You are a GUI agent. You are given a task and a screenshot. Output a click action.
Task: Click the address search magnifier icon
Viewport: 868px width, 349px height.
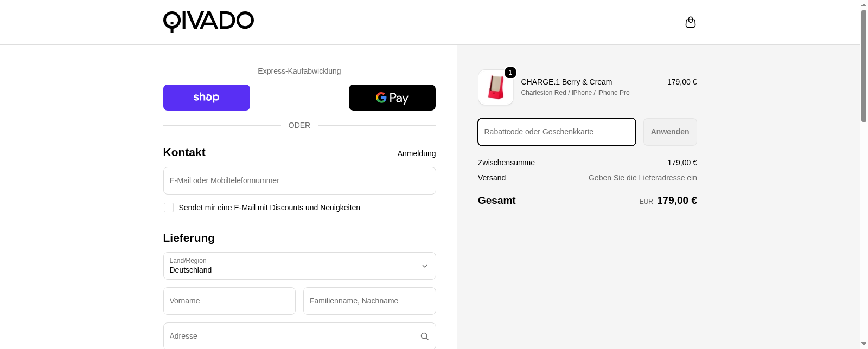click(x=425, y=337)
